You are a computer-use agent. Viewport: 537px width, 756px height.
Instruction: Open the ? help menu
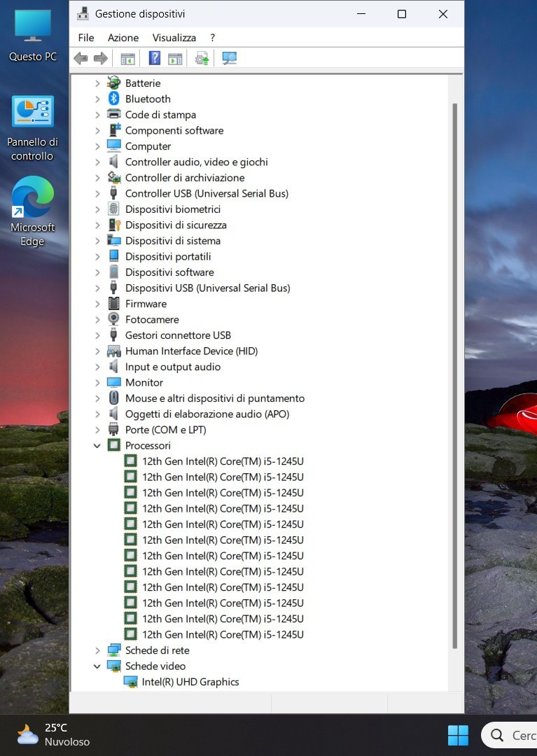coord(213,38)
